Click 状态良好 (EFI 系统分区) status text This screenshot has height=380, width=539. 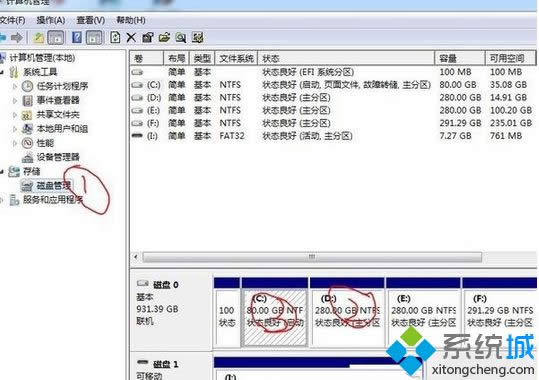(x=308, y=72)
